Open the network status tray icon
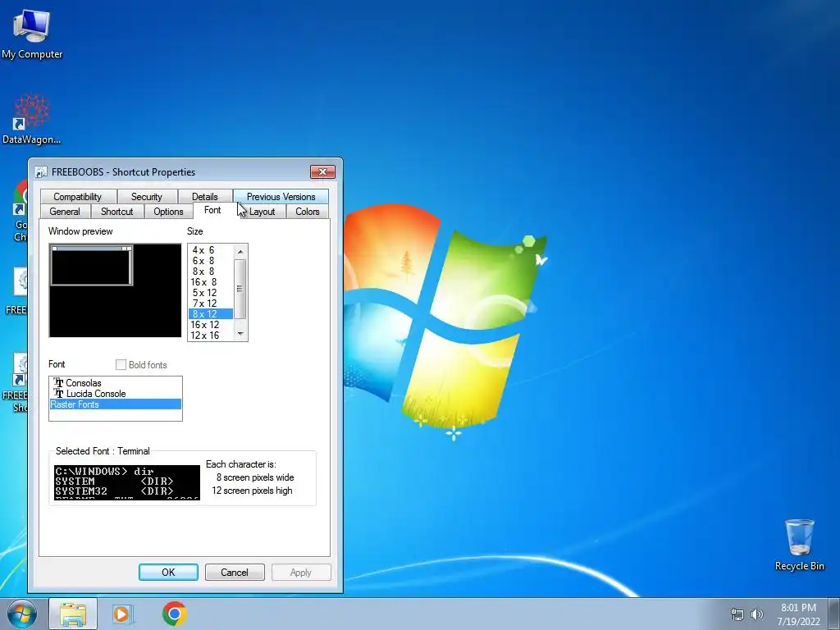 point(737,614)
